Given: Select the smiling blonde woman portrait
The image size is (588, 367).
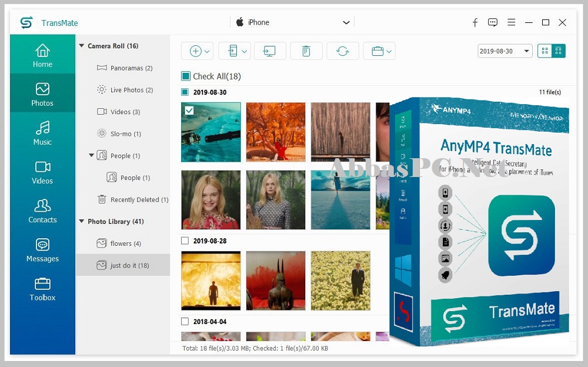Looking at the screenshot, I should click(211, 199).
